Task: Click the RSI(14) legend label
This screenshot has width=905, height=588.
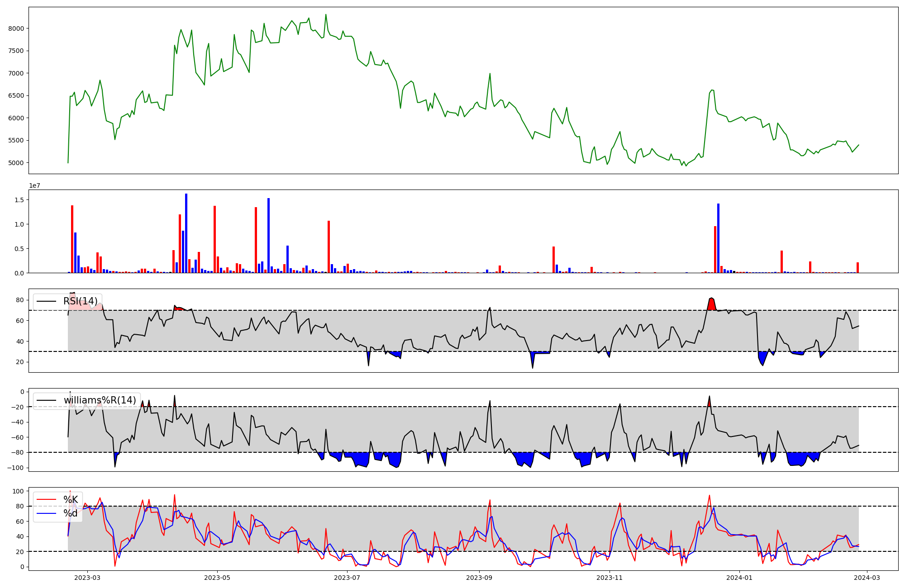Action: [x=80, y=301]
